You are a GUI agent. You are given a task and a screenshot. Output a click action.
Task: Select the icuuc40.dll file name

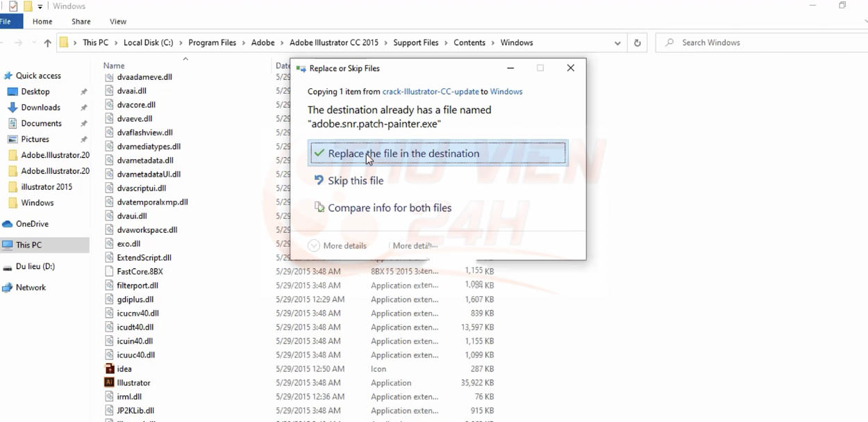(x=136, y=355)
